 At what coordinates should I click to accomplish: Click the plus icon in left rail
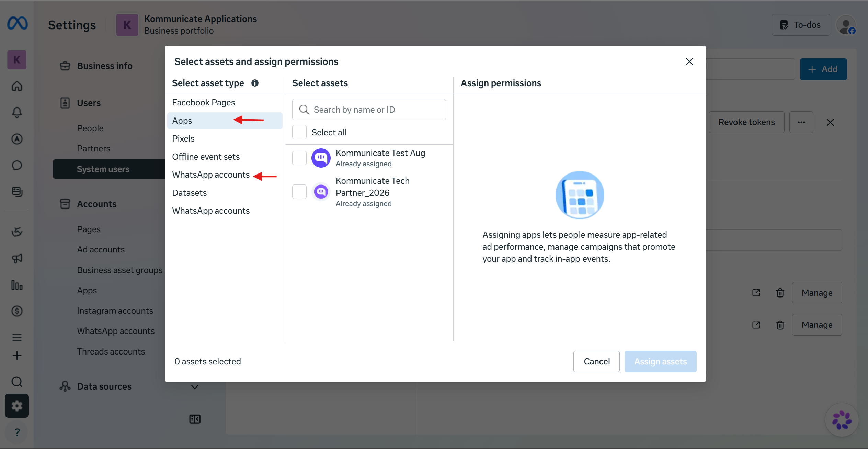[17, 356]
